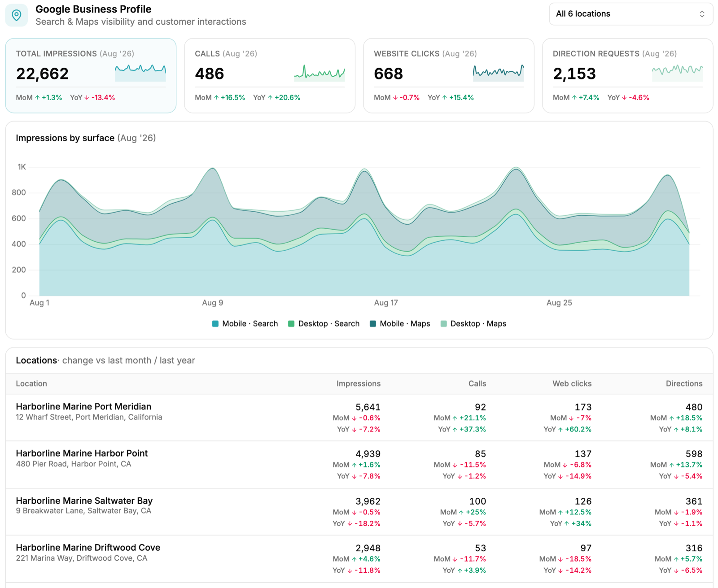Screen dimensions: 718x588
Task: Click the Aug 25 axis label
Action: click(x=559, y=303)
